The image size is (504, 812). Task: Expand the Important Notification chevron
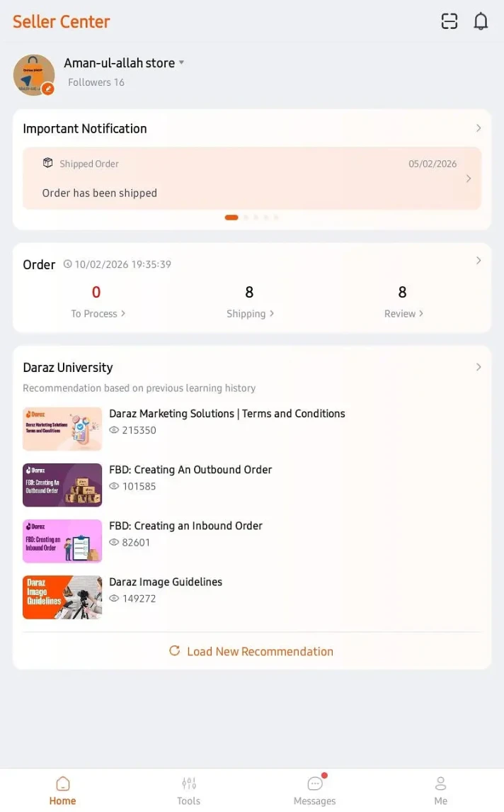tap(478, 128)
